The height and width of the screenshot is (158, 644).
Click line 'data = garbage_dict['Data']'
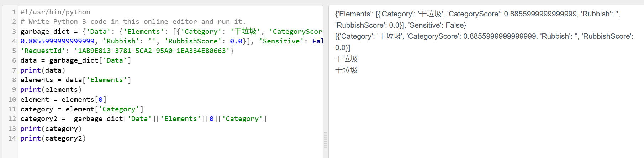(x=76, y=60)
